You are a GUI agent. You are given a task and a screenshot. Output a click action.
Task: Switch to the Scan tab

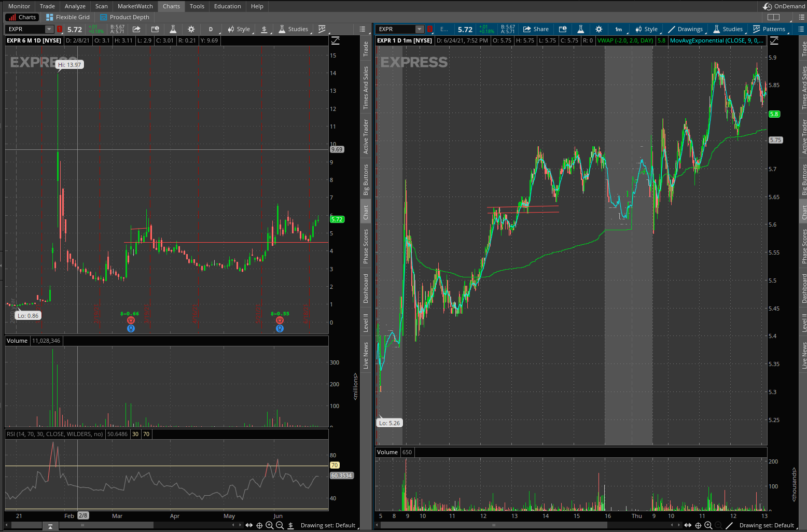[102, 6]
